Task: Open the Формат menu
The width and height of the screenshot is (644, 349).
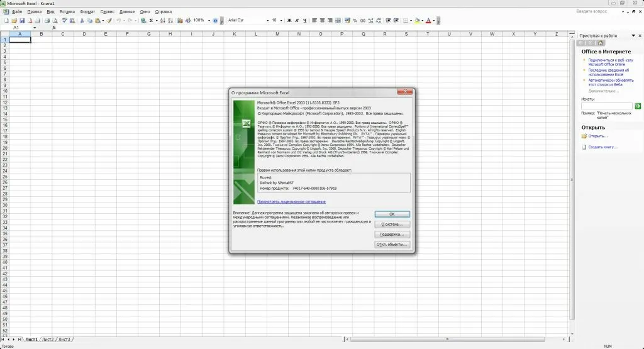Action: point(87,11)
